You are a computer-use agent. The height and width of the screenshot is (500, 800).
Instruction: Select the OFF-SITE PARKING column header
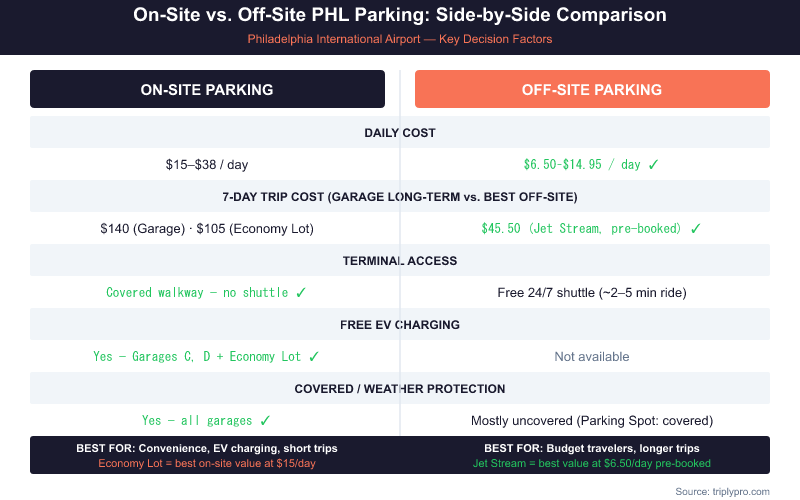coord(592,89)
